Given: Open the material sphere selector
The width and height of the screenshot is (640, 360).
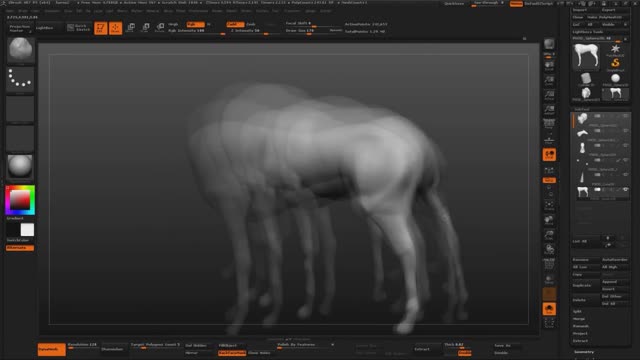Looking at the screenshot, I should click(x=20, y=167).
